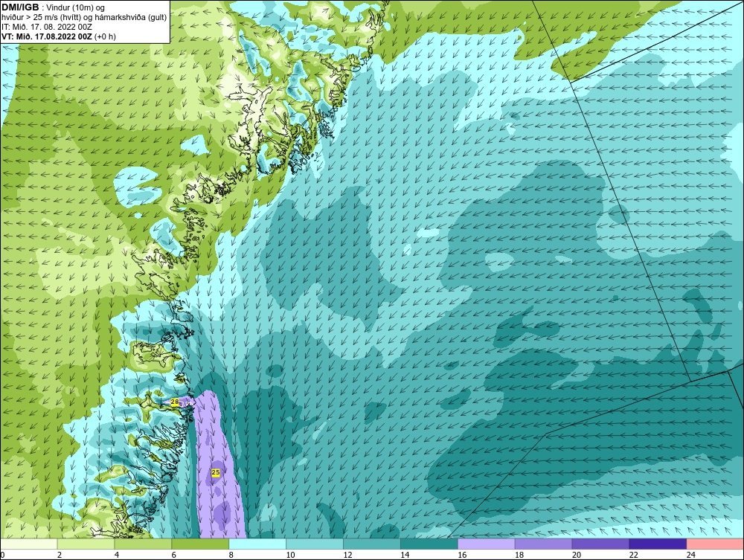
Task: Click the yellow 25 gust label
Action: coord(216,473)
